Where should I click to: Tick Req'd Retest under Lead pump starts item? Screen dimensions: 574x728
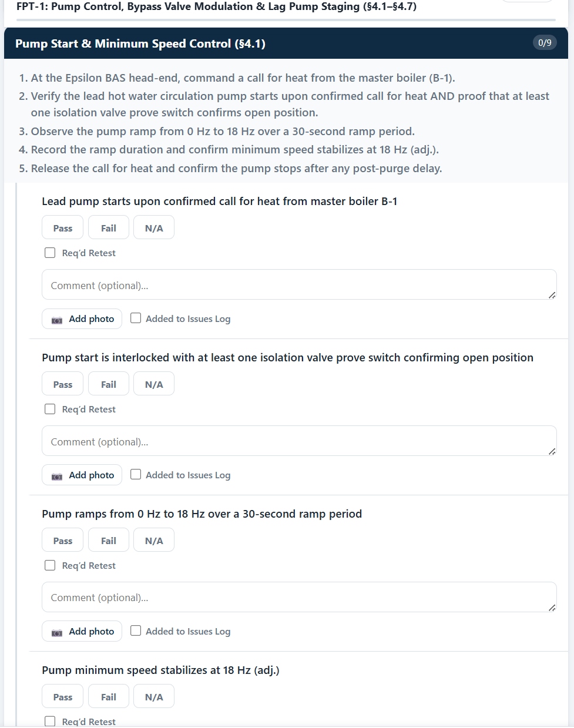click(51, 253)
